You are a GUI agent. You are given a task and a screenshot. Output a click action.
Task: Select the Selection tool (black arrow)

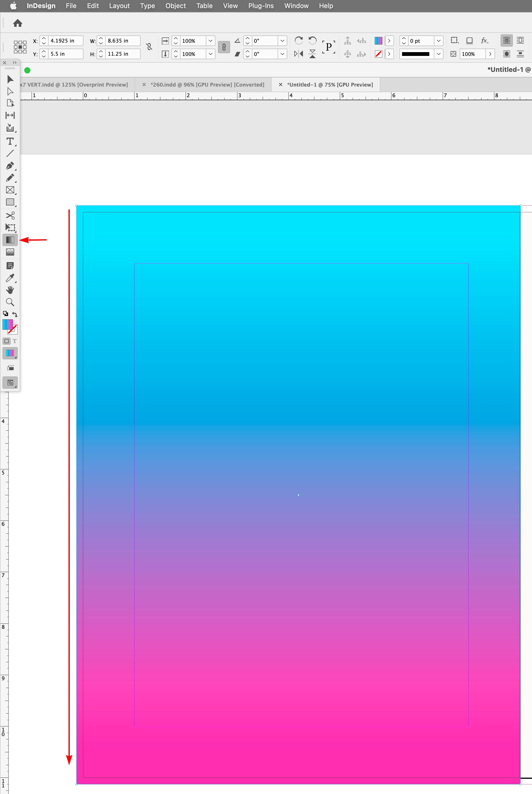10,79
